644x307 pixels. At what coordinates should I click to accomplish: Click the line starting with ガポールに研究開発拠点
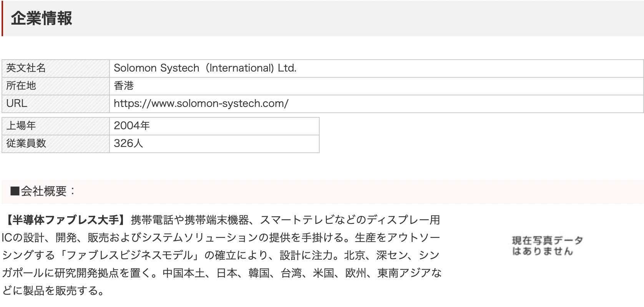click(222, 273)
